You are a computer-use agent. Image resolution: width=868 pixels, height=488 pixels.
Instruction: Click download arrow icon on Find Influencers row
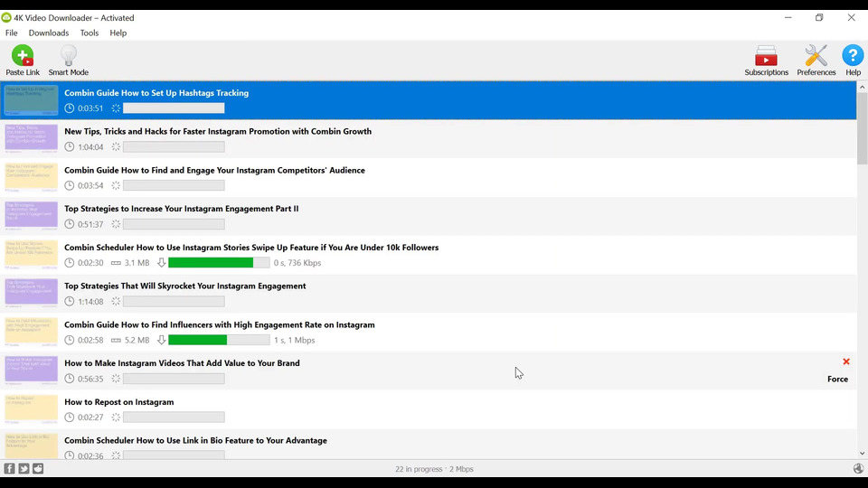pyautogui.click(x=161, y=340)
